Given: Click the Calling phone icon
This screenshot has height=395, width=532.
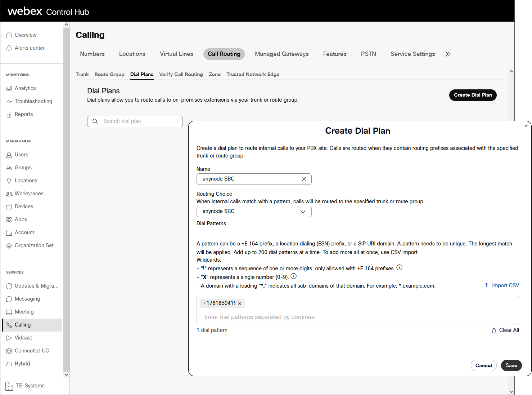Looking at the screenshot, I should (x=9, y=325).
